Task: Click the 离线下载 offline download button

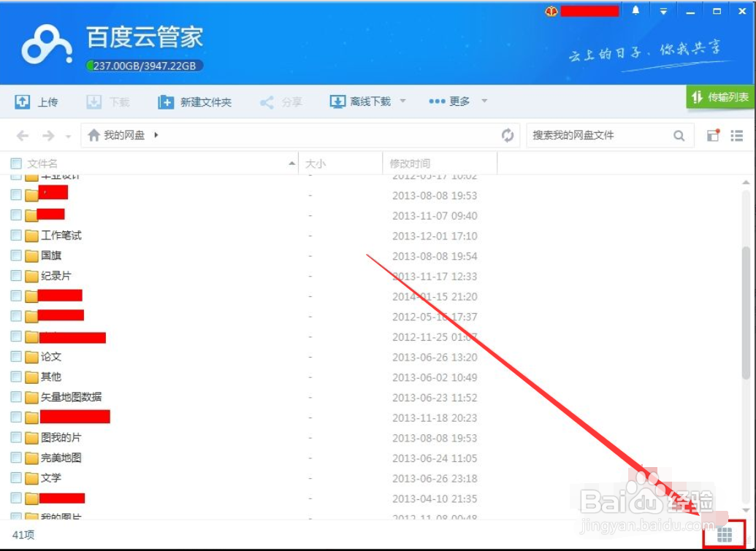Action: [x=360, y=101]
